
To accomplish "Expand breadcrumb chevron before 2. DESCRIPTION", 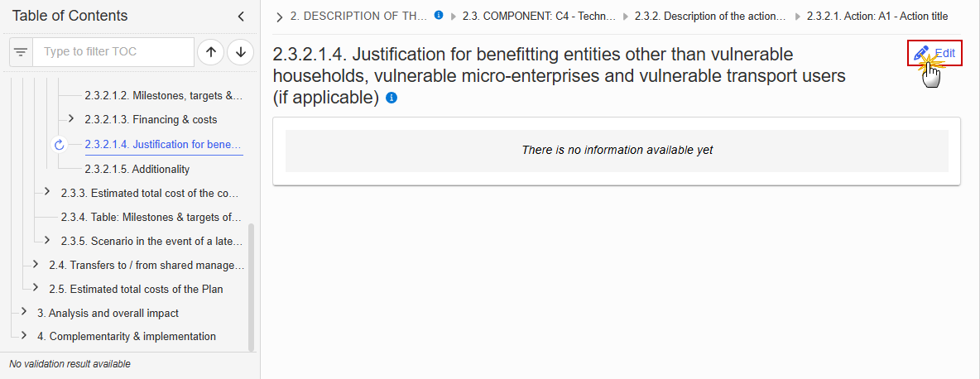I will (280, 17).
